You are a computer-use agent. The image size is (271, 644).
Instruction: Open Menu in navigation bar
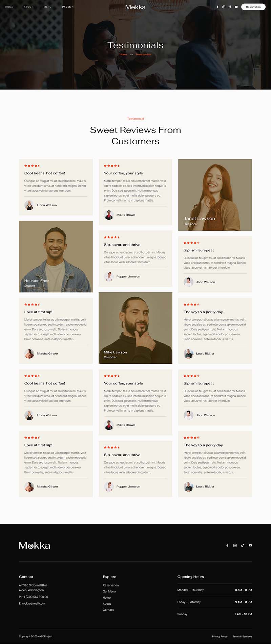[x=47, y=7]
